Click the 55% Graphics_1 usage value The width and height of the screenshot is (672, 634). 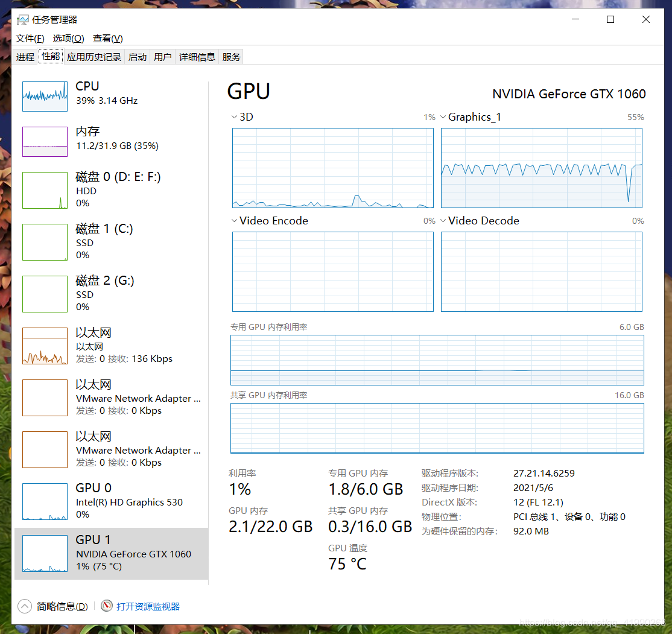[636, 118]
